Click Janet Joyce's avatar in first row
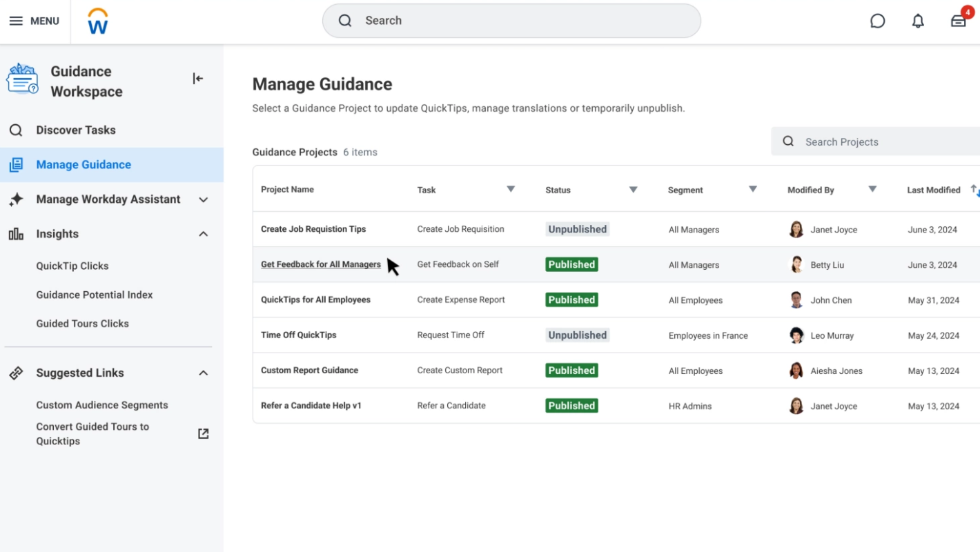Screen dimensions: 980x552 pyautogui.click(x=796, y=230)
